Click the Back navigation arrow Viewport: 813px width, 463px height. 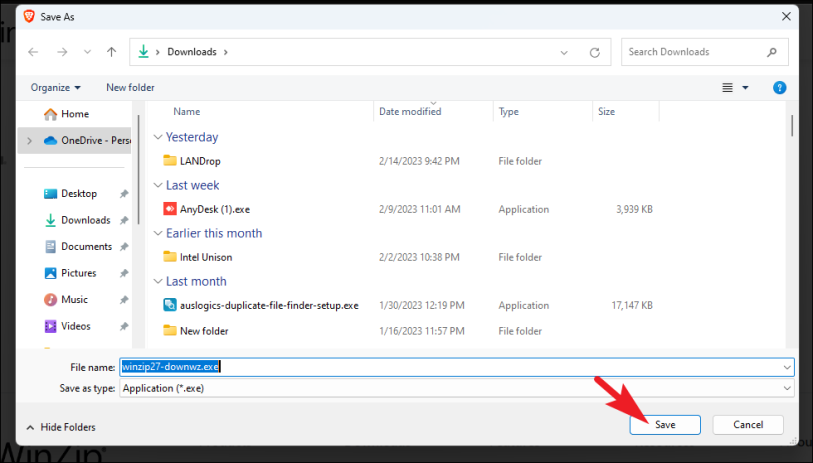coord(34,52)
